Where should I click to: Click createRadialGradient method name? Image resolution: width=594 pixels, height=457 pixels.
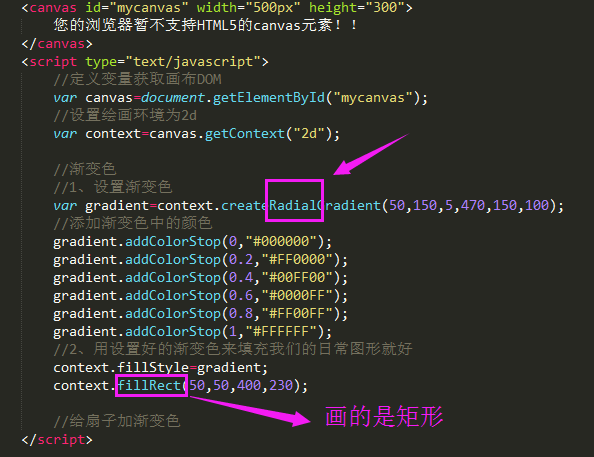point(300,205)
